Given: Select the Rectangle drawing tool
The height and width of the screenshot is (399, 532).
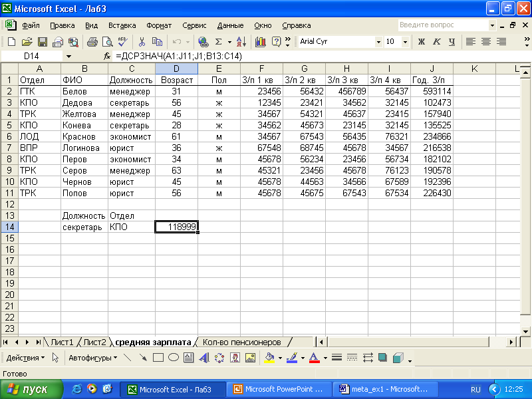Looking at the screenshot, I should point(158,358).
